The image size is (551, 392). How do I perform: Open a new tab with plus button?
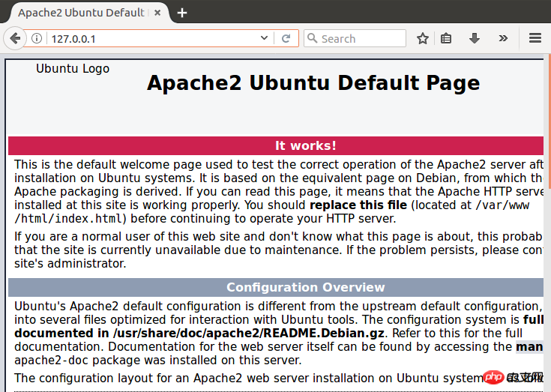click(x=182, y=13)
